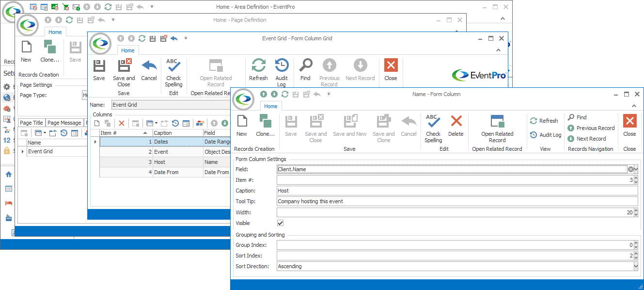Click the Caption column header
Image resolution: width=644 pixels, height=290 pixels.
pyautogui.click(x=178, y=133)
